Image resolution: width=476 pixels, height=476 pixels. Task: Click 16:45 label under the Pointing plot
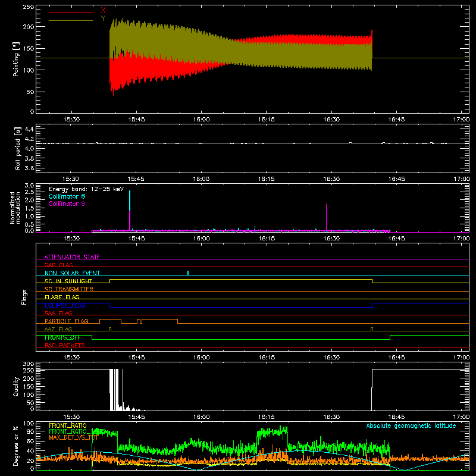click(x=396, y=120)
